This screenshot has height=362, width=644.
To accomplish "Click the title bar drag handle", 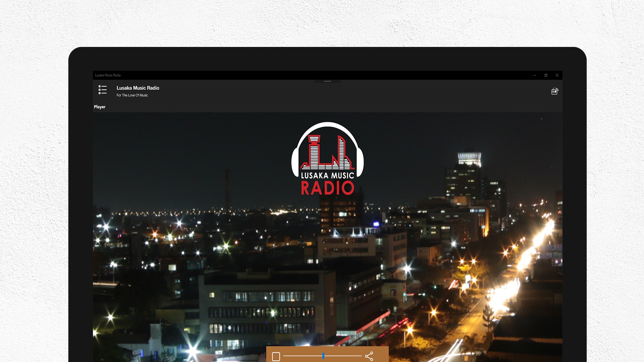I will click(x=327, y=81).
